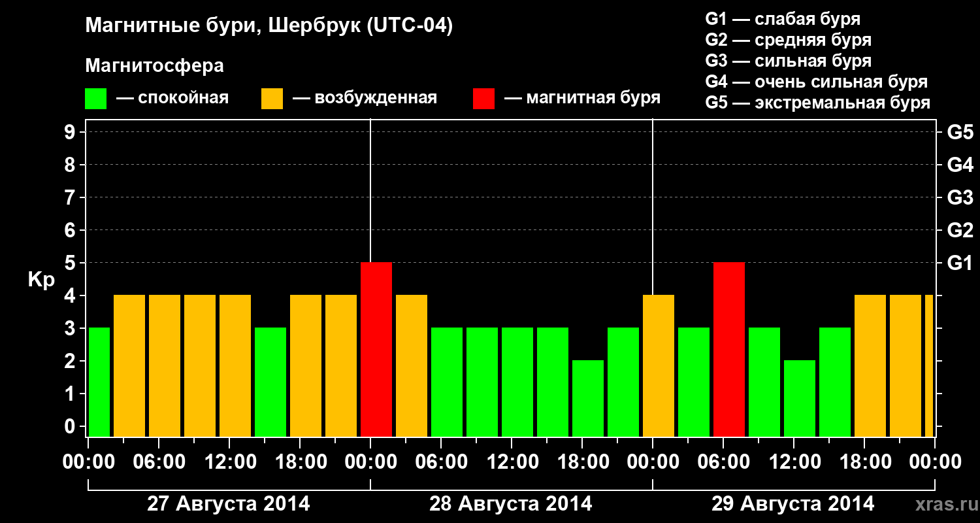Click the G1 storm level label
980x523 pixels.
[960, 263]
